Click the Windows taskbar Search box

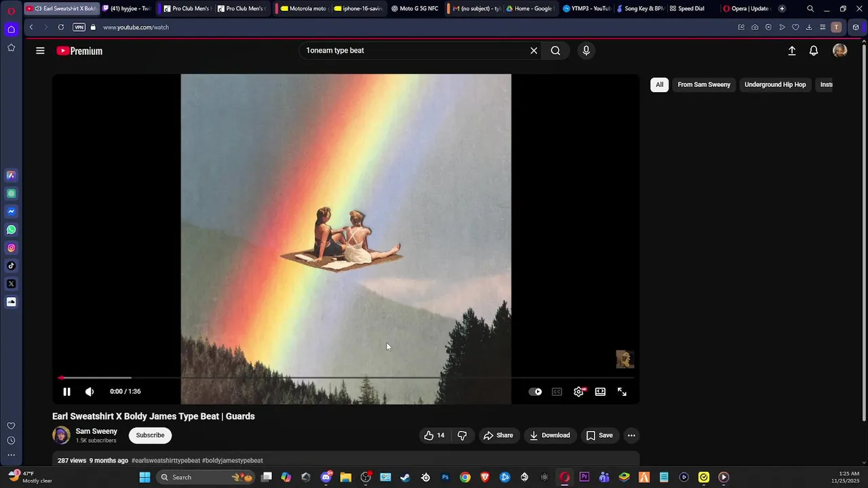coord(205,477)
